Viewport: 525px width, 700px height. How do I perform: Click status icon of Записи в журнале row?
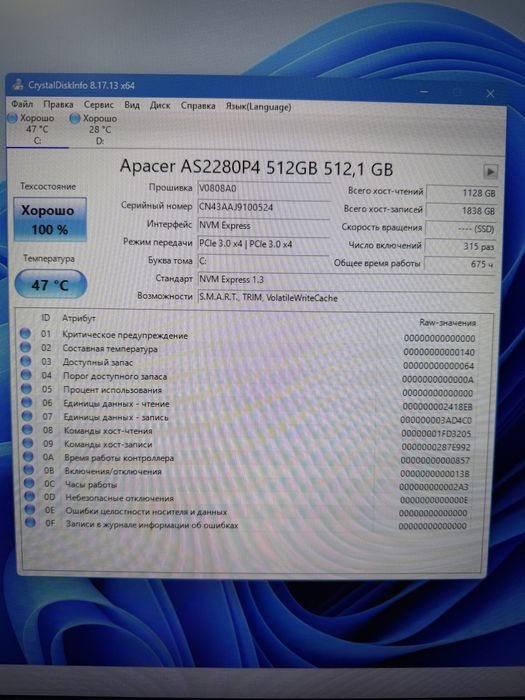pos(31,522)
